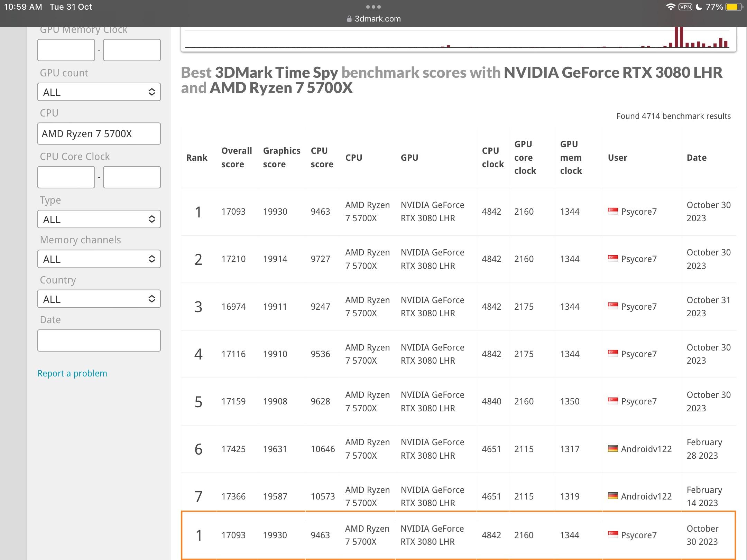The image size is (747, 560).
Task: Click graphics score 19911
Action: click(x=275, y=307)
